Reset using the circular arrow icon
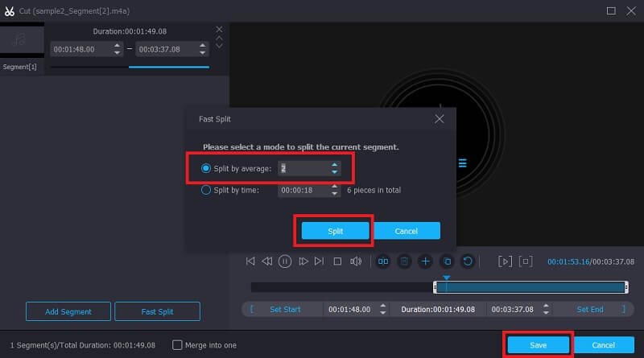Image resolution: width=644 pixels, height=358 pixels. pos(467,261)
